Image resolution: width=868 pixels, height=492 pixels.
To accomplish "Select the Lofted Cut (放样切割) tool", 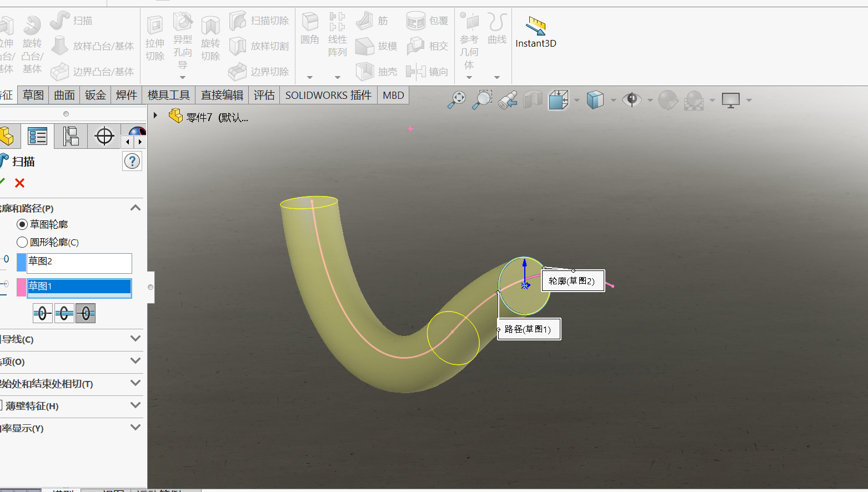I will click(x=259, y=46).
